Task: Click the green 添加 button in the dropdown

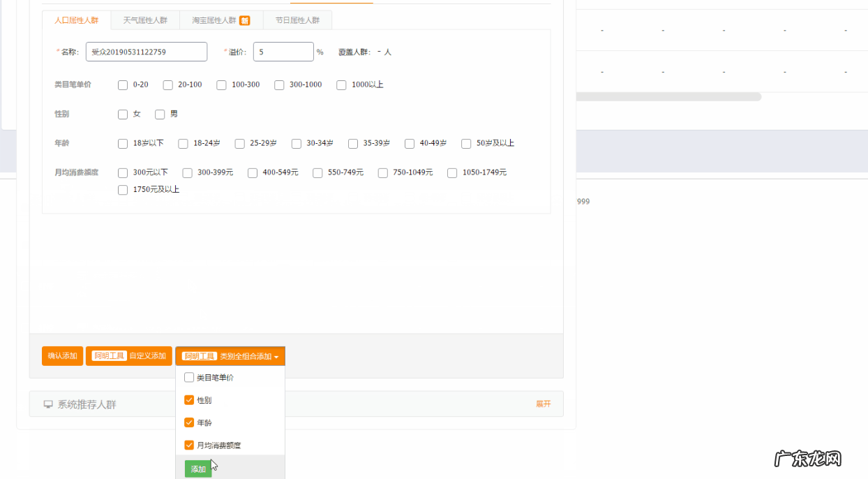Action: 197,469
